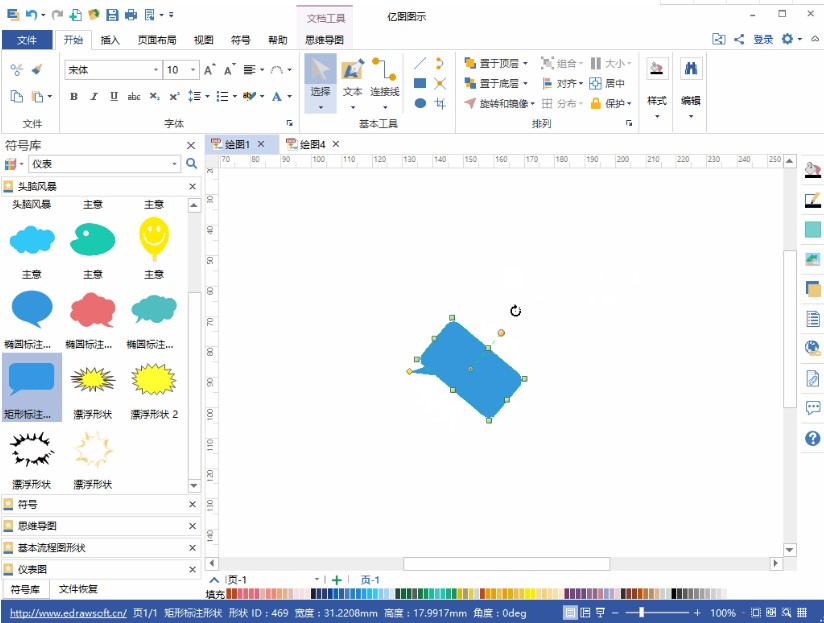Viewport: 824px width, 623px height.
Task: Switch to the 绘图4 document tab
Action: point(312,144)
